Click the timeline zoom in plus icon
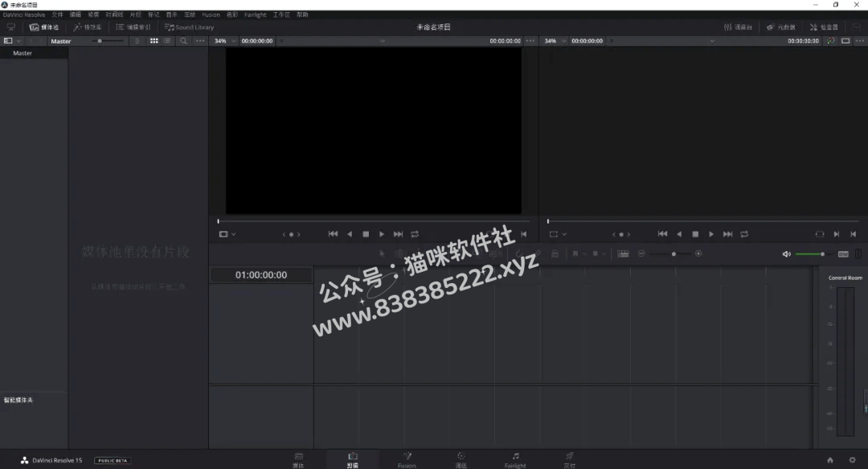The height and width of the screenshot is (469, 868). (698, 254)
